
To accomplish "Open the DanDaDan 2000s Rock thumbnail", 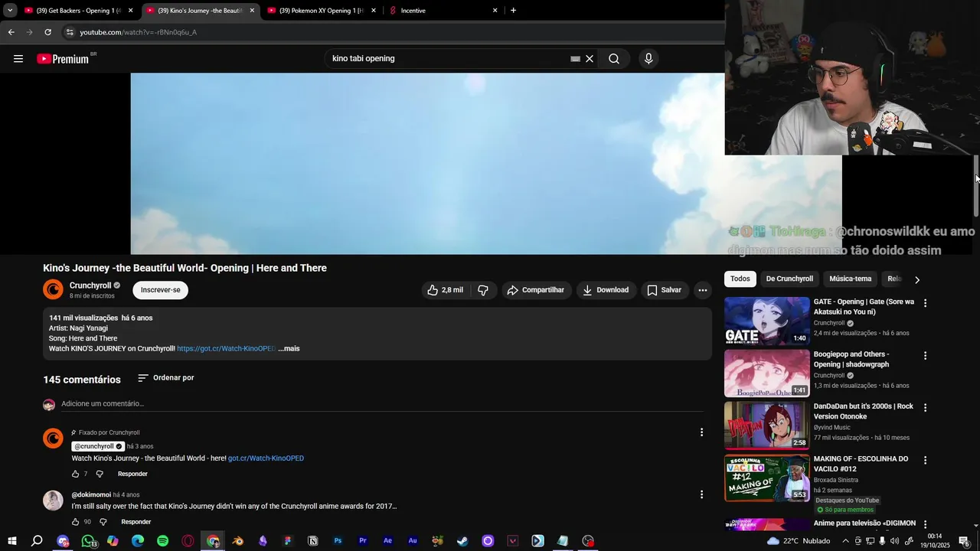I will (x=767, y=425).
